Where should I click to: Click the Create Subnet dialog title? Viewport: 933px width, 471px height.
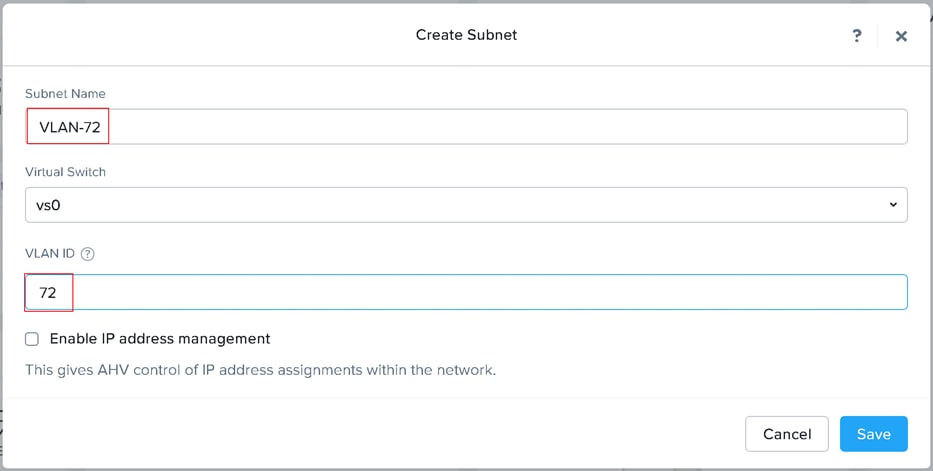coord(466,35)
